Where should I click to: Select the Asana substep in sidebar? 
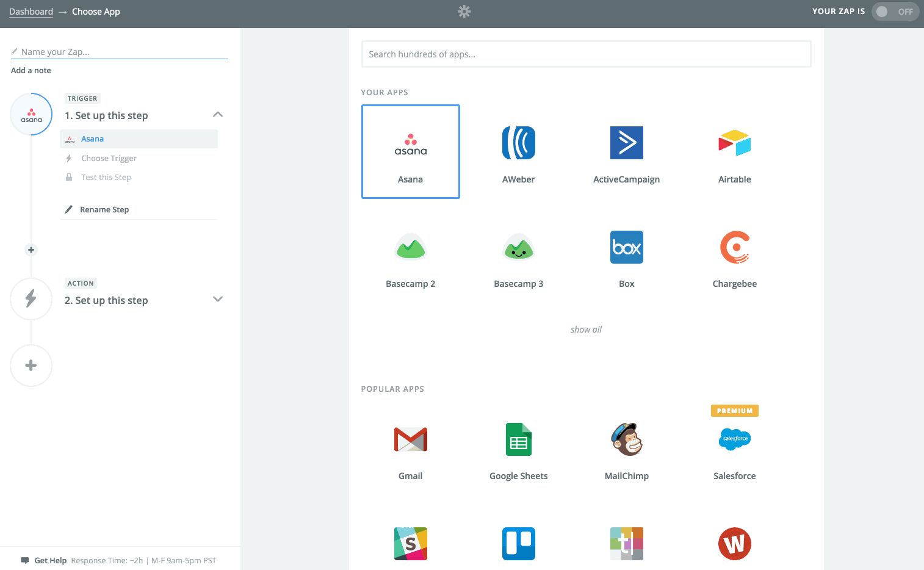139,139
